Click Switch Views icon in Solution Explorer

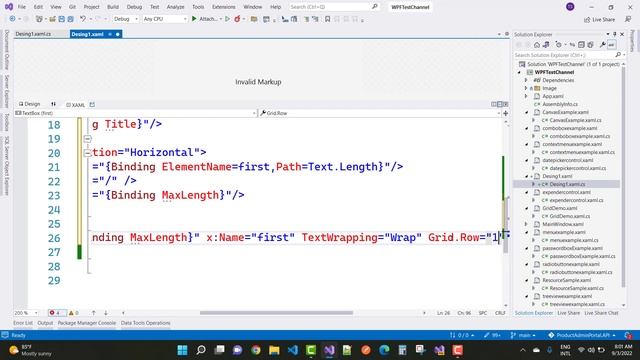tap(546, 45)
